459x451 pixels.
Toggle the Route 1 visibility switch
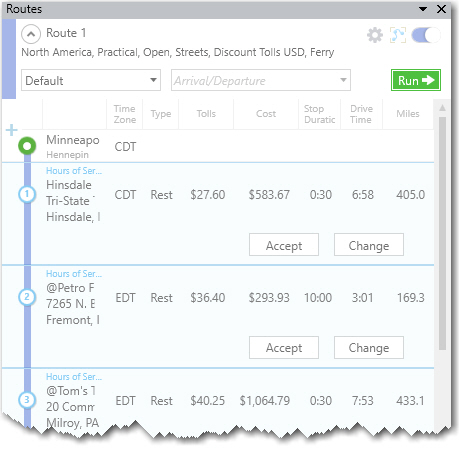coord(426,35)
